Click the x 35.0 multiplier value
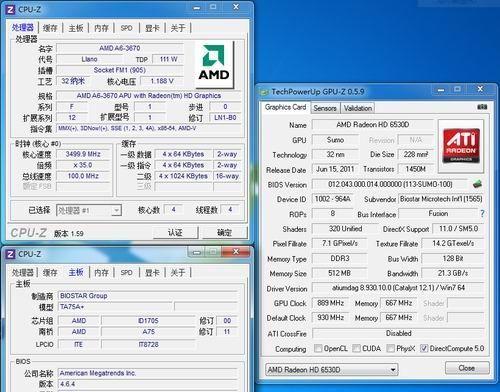 click(83, 165)
